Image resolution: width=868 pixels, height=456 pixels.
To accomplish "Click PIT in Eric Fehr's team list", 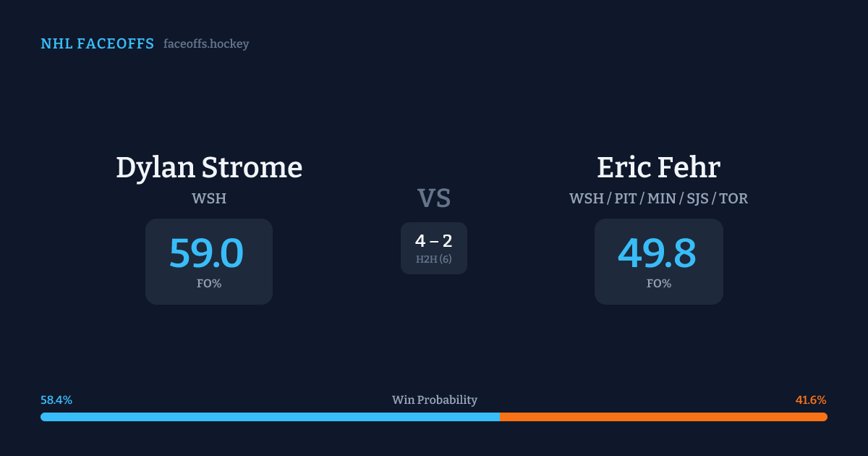I will [x=626, y=198].
